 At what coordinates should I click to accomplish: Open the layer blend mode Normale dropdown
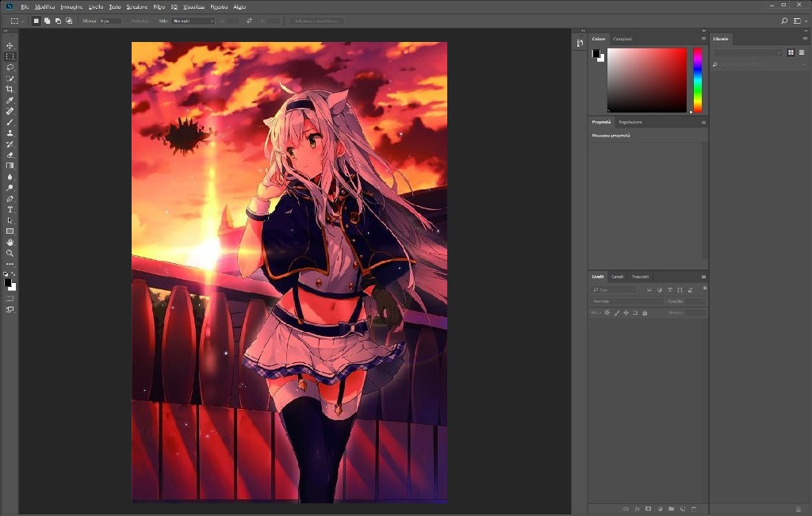click(627, 301)
